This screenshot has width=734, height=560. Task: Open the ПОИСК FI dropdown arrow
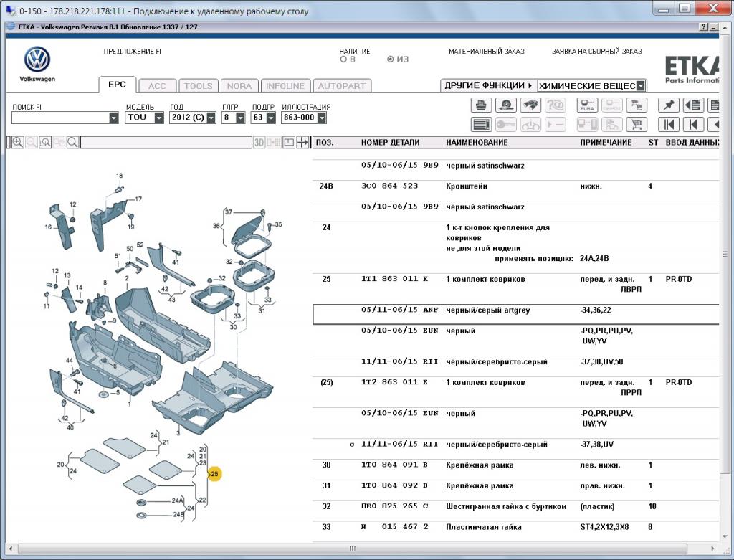tap(114, 118)
